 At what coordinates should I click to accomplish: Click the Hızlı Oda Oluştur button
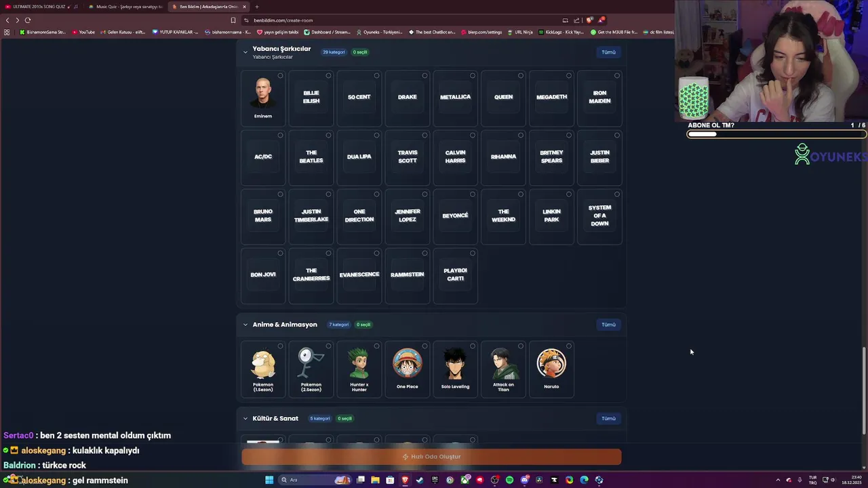pos(431,457)
